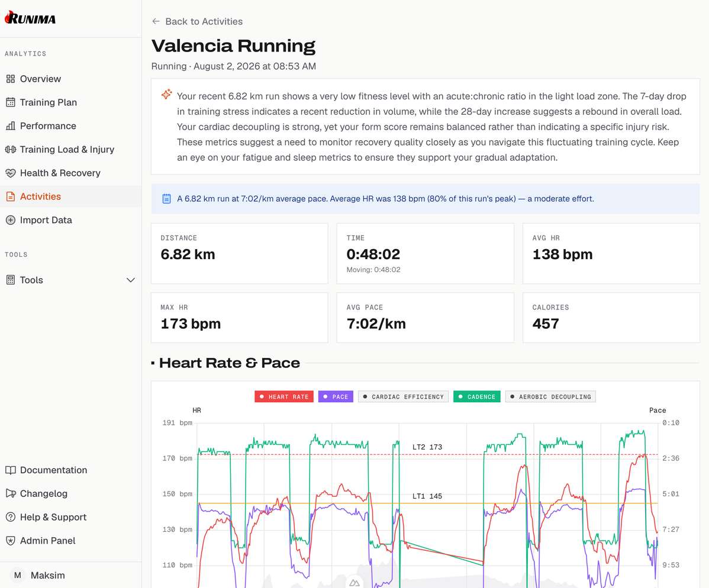Click the Import Data plus icon
The width and height of the screenshot is (709, 588).
click(11, 220)
